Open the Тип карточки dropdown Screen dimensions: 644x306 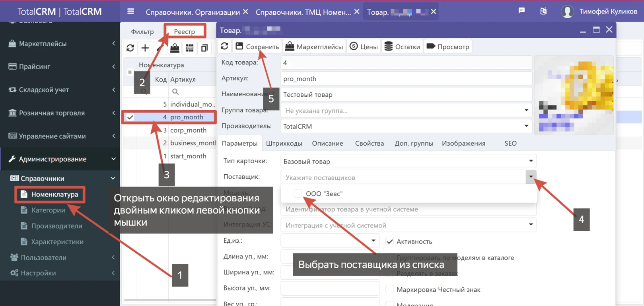pyautogui.click(x=531, y=161)
